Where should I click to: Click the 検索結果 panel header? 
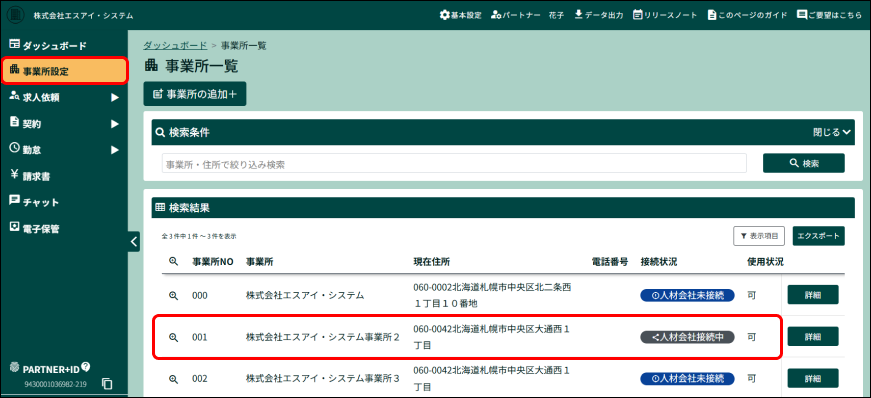[503, 208]
